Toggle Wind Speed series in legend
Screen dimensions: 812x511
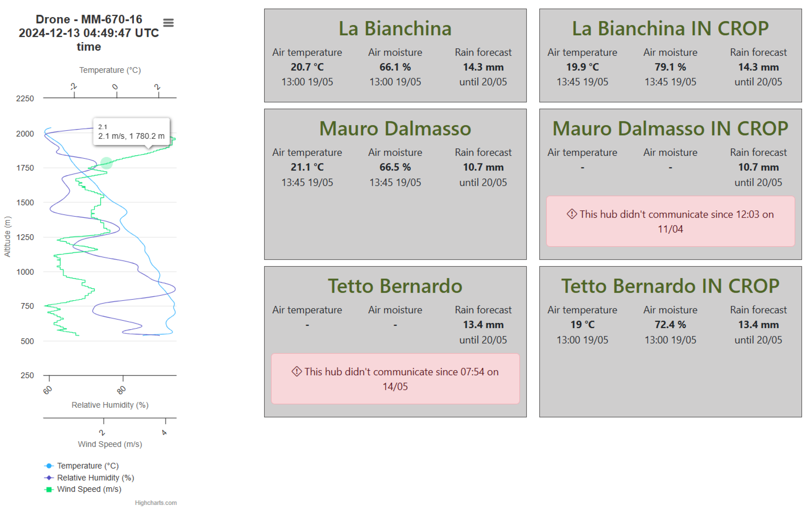pyautogui.click(x=89, y=489)
